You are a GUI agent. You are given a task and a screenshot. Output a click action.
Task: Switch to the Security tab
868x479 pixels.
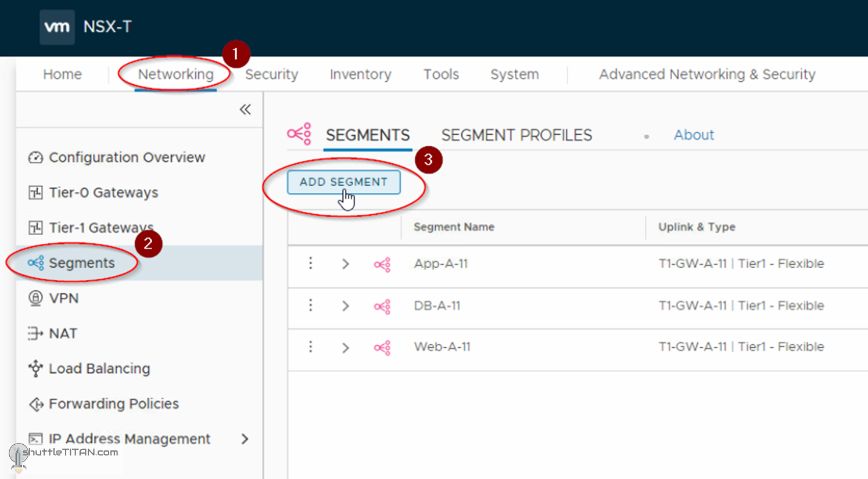click(271, 74)
